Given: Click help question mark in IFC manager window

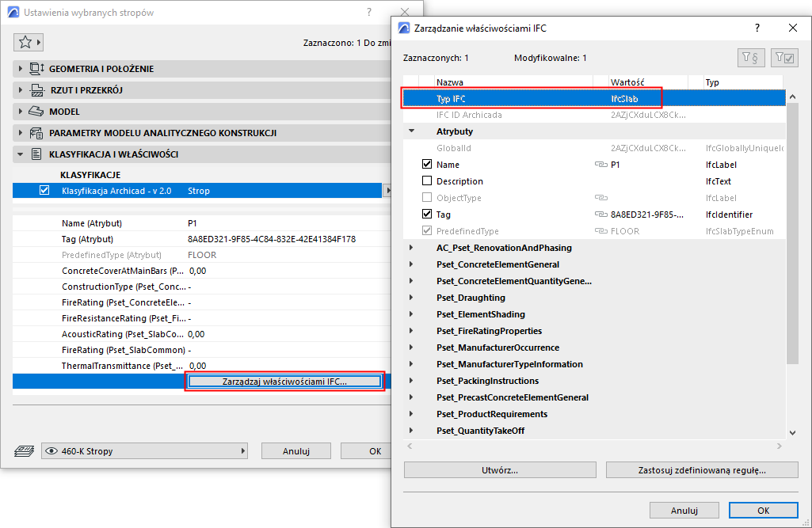Looking at the screenshot, I should point(757,28).
